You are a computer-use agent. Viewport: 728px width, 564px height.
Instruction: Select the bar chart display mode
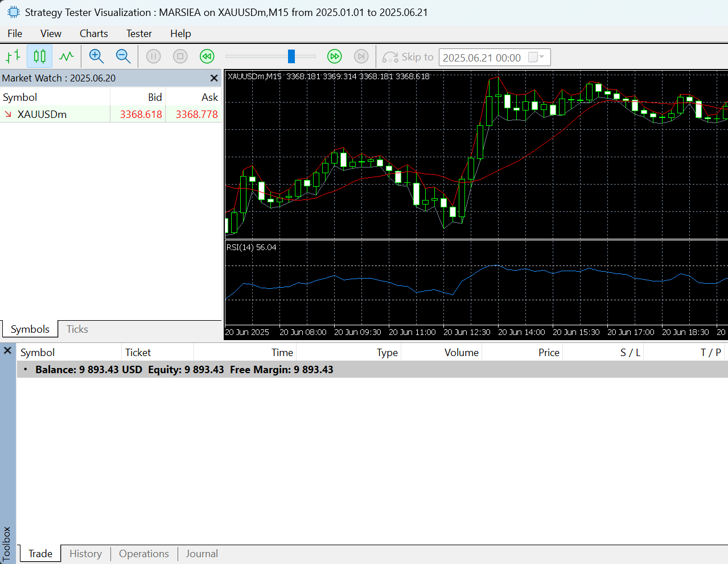click(x=13, y=56)
